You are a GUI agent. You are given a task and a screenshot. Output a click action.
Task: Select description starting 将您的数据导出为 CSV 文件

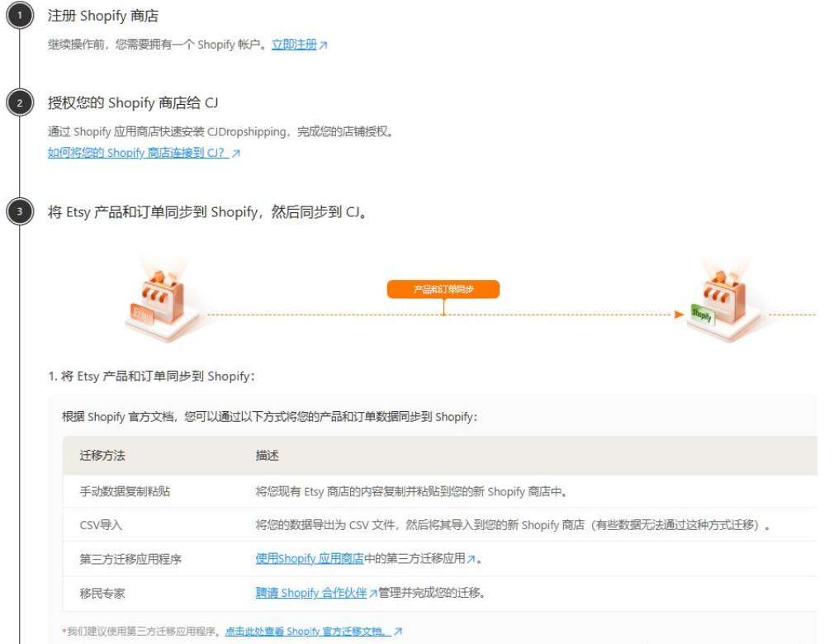click(x=513, y=525)
